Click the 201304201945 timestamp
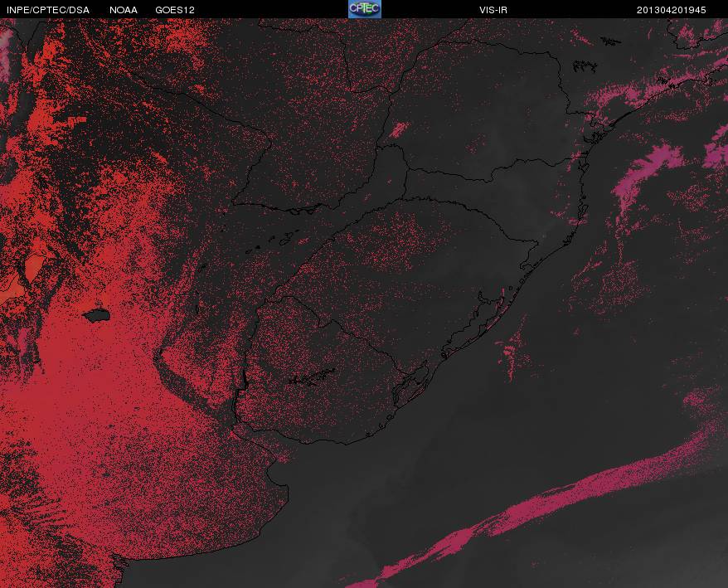Image resolution: width=728 pixels, height=588 pixels. [671, 10]
